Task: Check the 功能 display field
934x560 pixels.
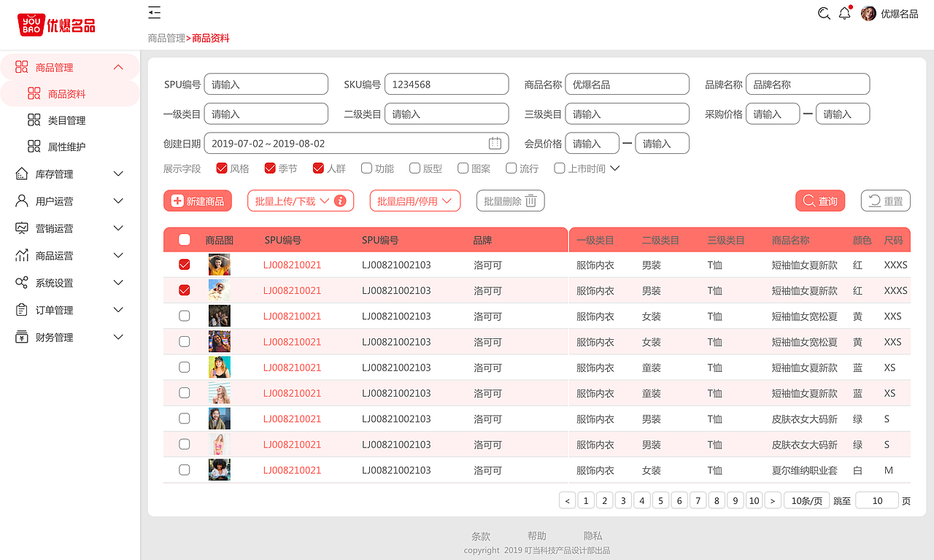Action: 366,168
